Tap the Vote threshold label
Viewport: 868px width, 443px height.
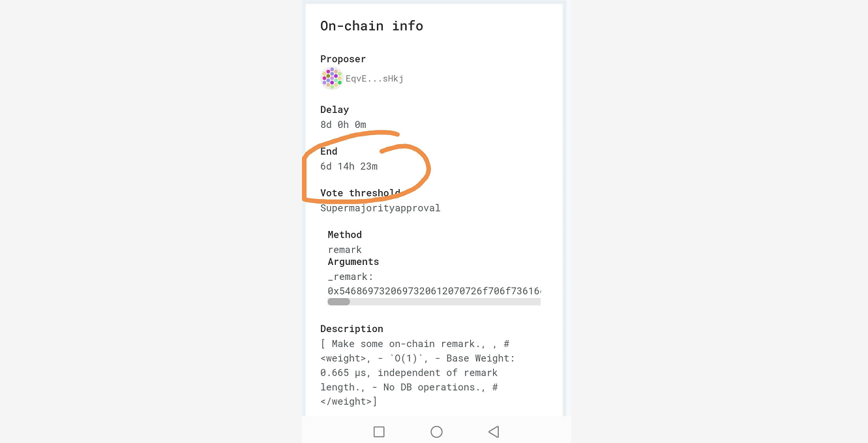click(x=360, y=193)
